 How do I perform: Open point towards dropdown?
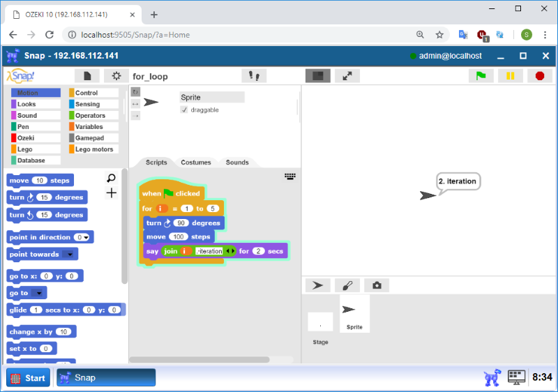70,255
